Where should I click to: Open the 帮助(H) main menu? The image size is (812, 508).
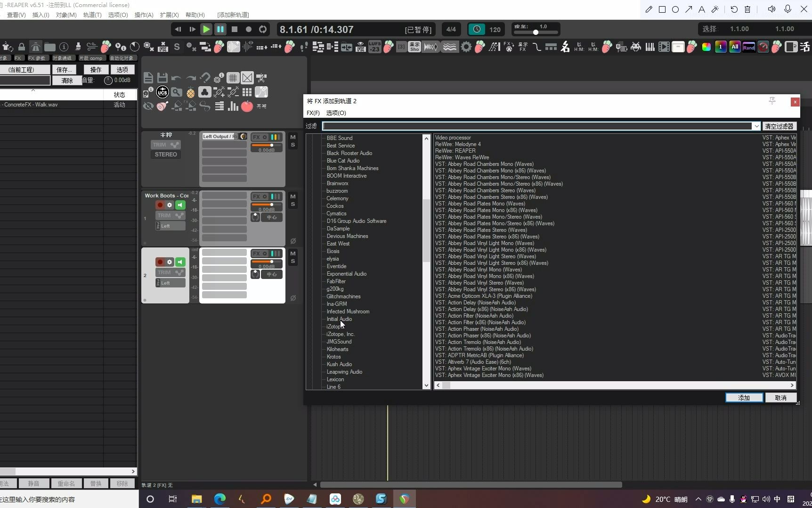tap(195, 15)
